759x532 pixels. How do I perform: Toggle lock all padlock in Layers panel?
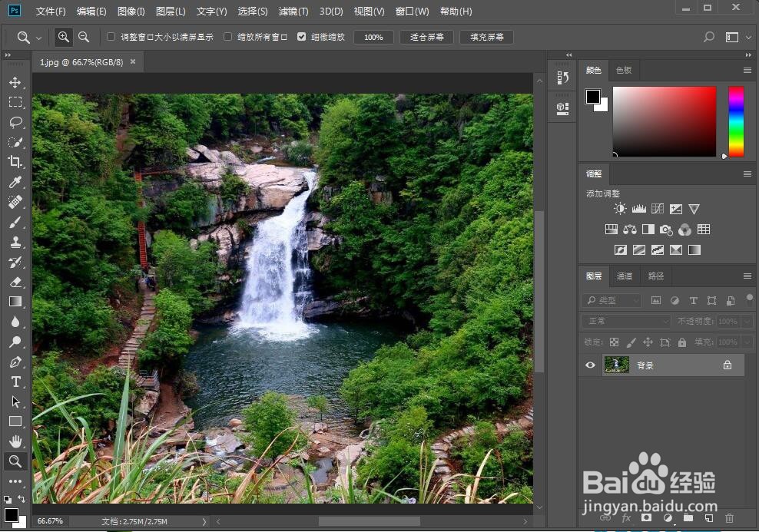click(x=682, y=342)
